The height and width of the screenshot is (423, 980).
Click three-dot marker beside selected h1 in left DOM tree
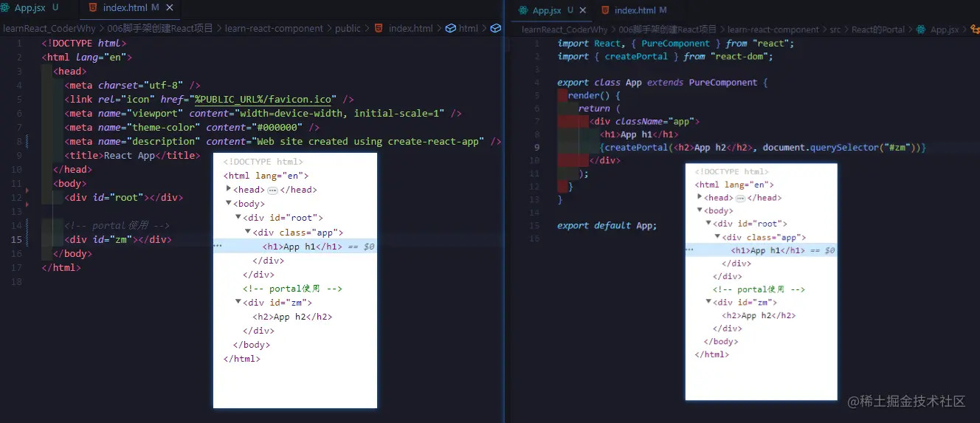tap(218, 247)
